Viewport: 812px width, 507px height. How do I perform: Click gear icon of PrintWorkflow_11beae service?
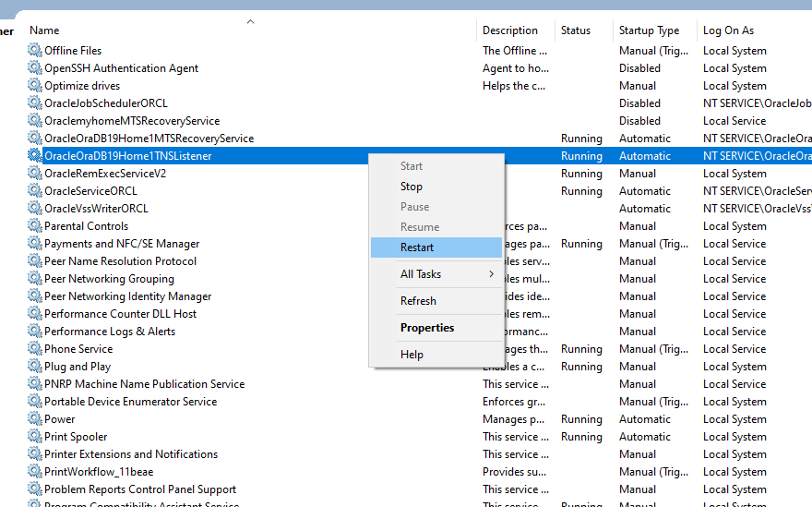(x=35, y=472)
